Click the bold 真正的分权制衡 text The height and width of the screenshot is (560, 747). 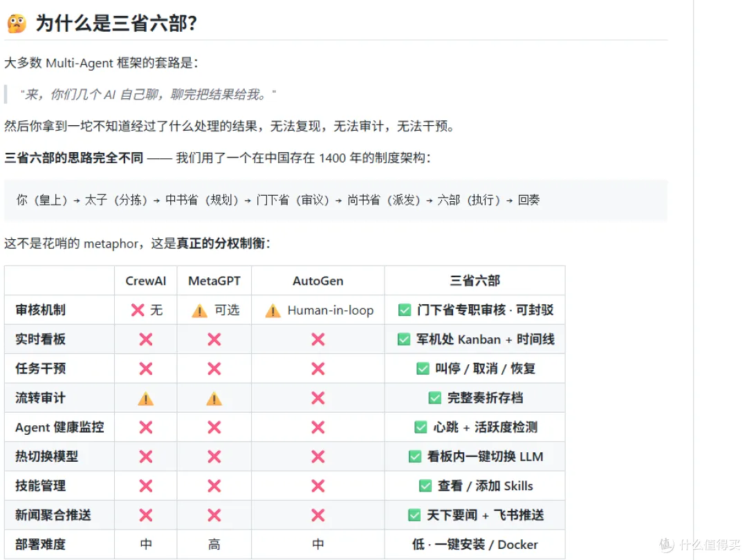pyautogui.click(x=221, y=244)
